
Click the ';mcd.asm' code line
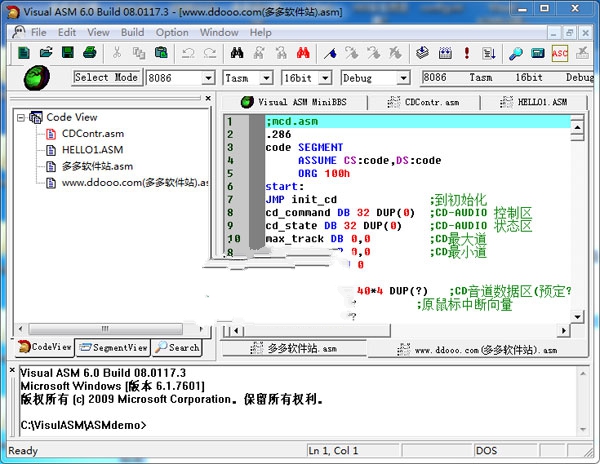(292, 122)
